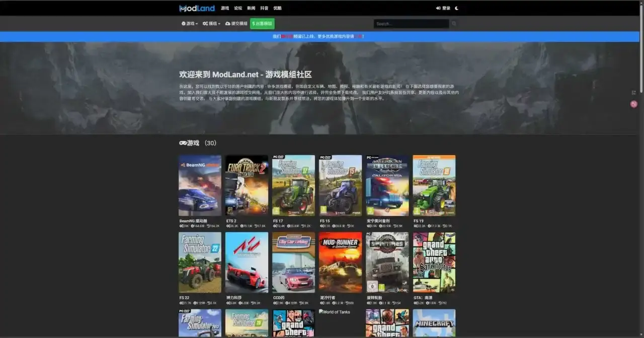Click the ModLand logo

(x=197, y=8)
